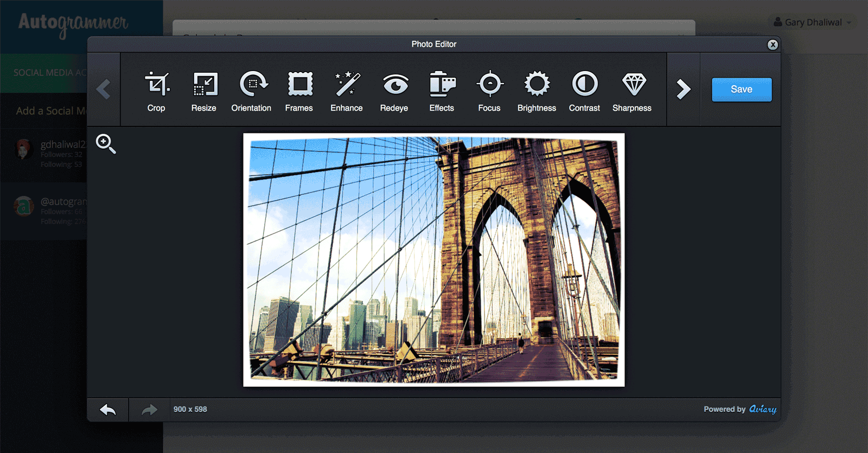
Task: Open the Aviary link in footer
Action: (762, 409)
